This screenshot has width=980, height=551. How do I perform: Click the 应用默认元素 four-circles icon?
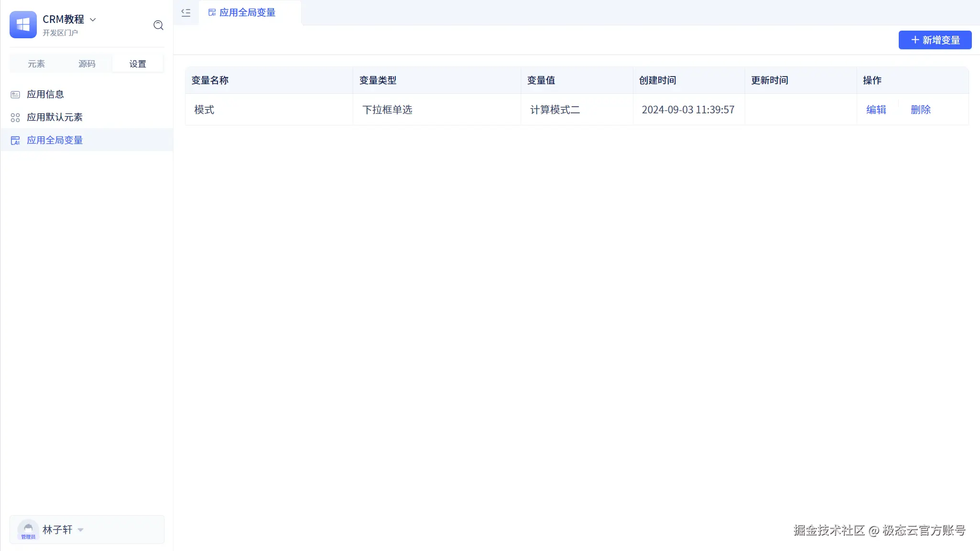click(x=15, y=118)
